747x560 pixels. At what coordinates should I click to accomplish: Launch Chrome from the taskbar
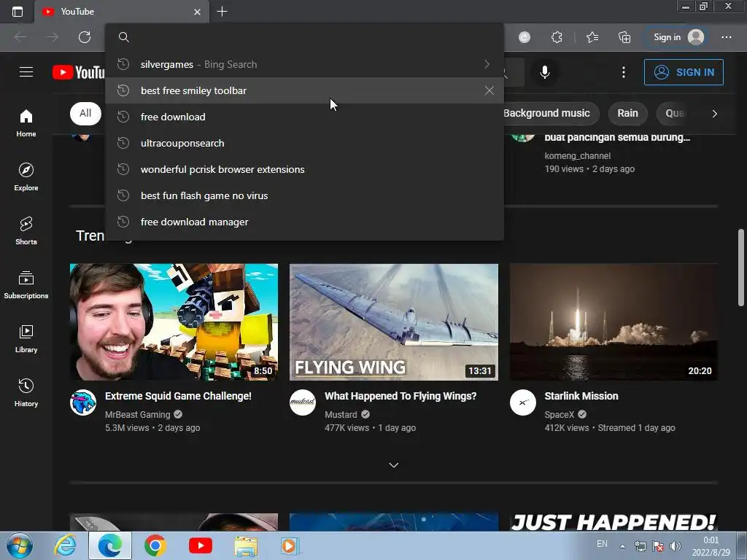coord(155,545)
